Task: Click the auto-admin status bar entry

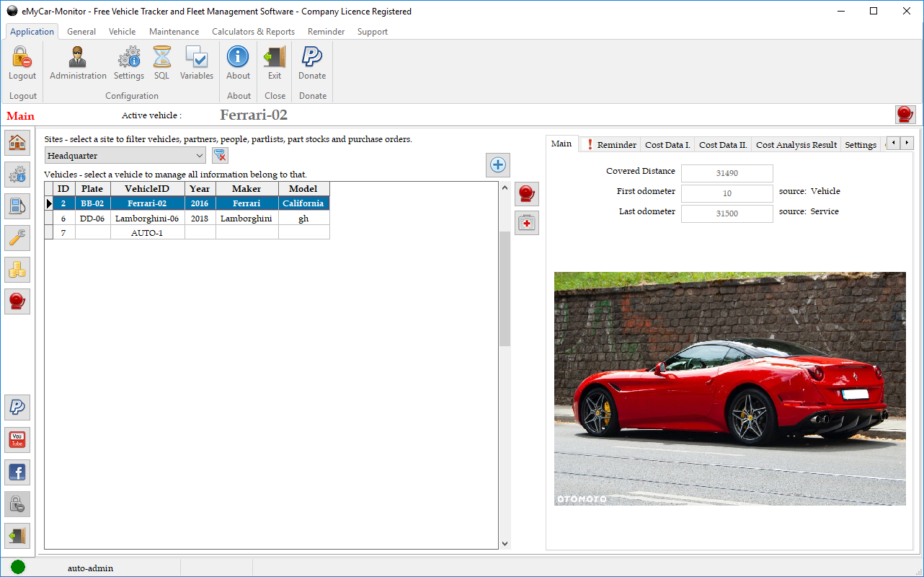Action: pyautogui.click(x=91, y=568)
